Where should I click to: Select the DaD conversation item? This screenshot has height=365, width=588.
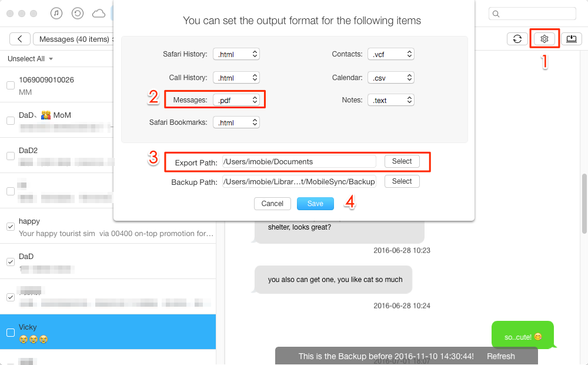(108, 261)
